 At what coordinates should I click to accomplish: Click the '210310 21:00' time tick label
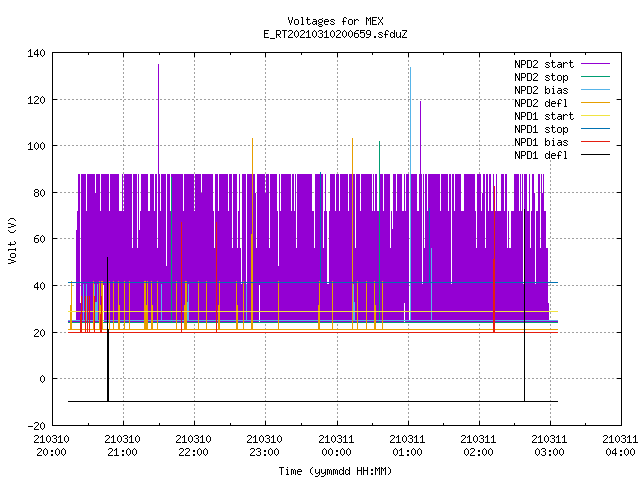pyautogui.click(x=122, y=446)
